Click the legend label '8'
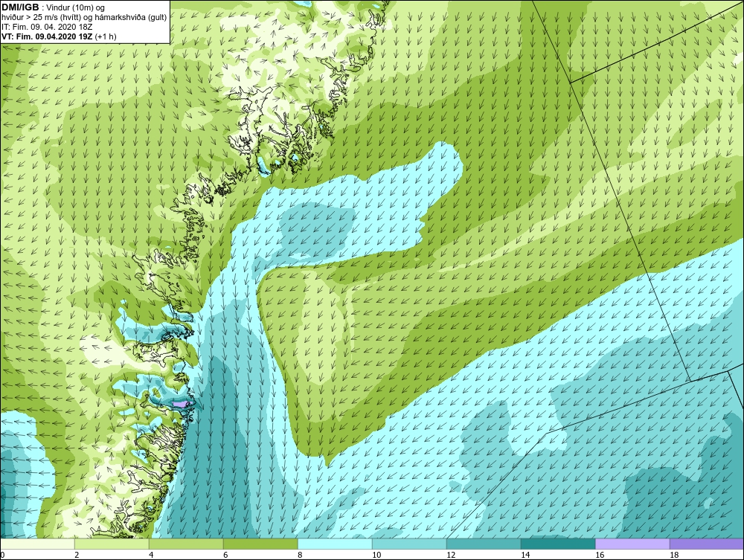Viewport: 744px width, 560px height. tap(300, 555)
